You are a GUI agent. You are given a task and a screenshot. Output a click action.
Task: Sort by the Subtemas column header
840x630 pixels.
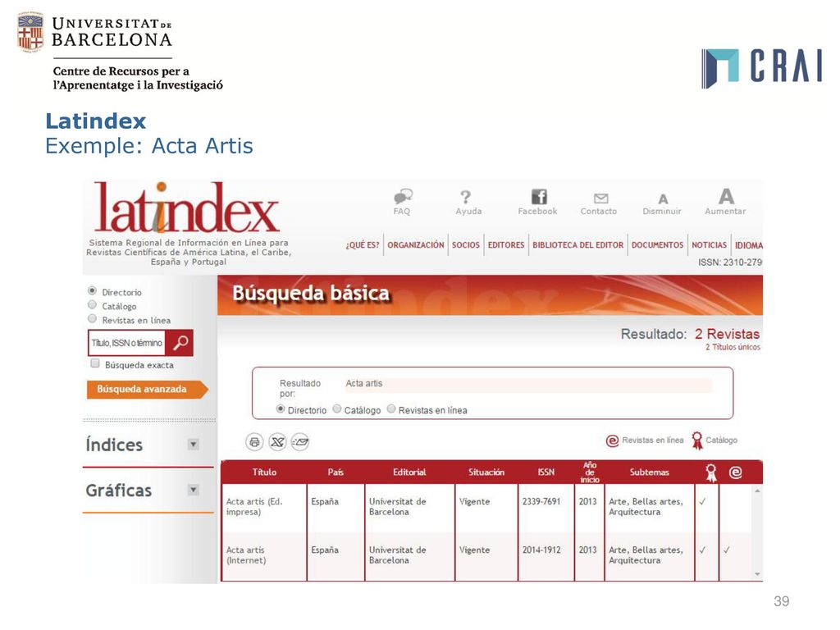tap(650, 472)
